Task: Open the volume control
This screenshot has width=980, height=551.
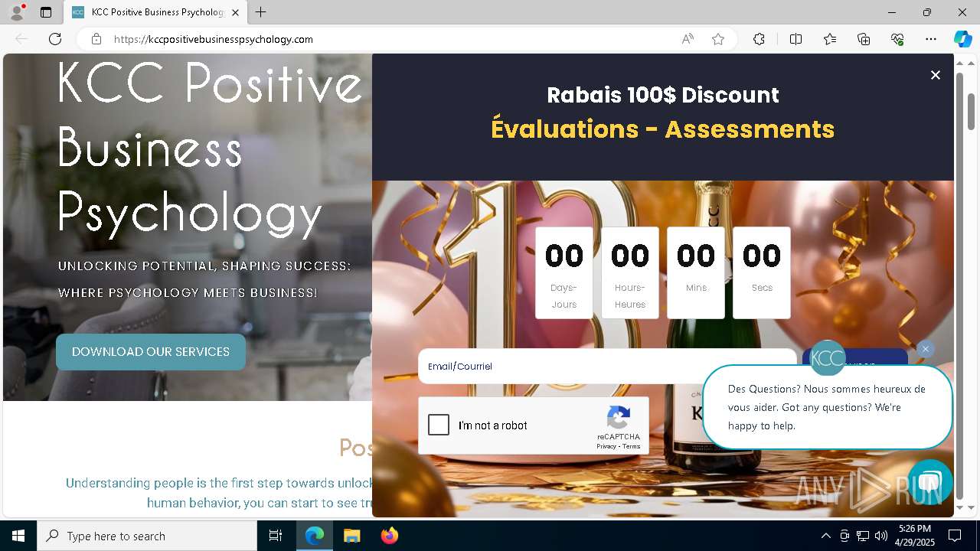Action: tap(881, 536)
